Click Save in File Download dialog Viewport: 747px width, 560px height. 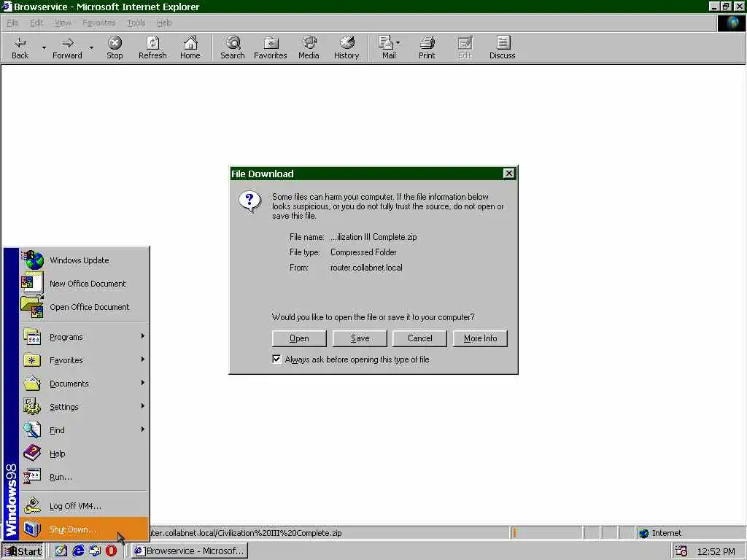tap(360, 338)
